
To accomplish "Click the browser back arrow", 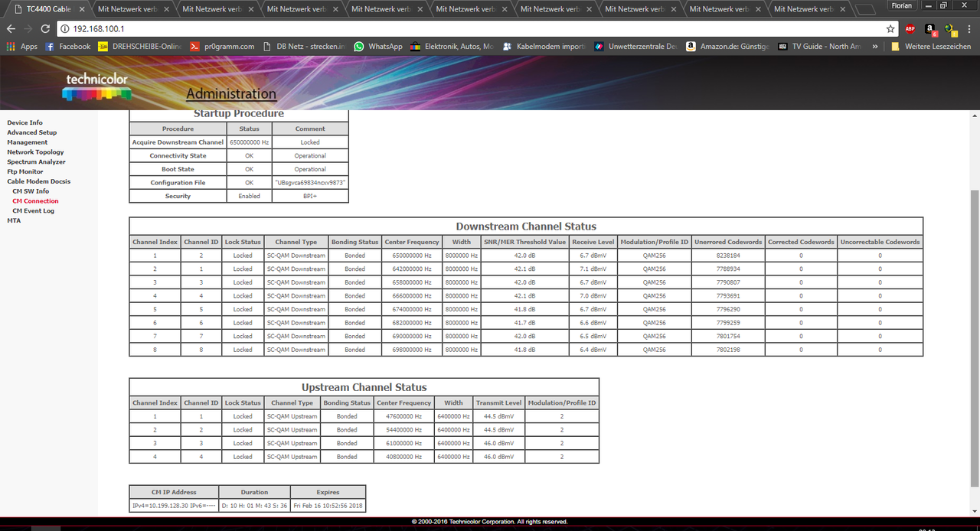I will [x=11, y=28].
